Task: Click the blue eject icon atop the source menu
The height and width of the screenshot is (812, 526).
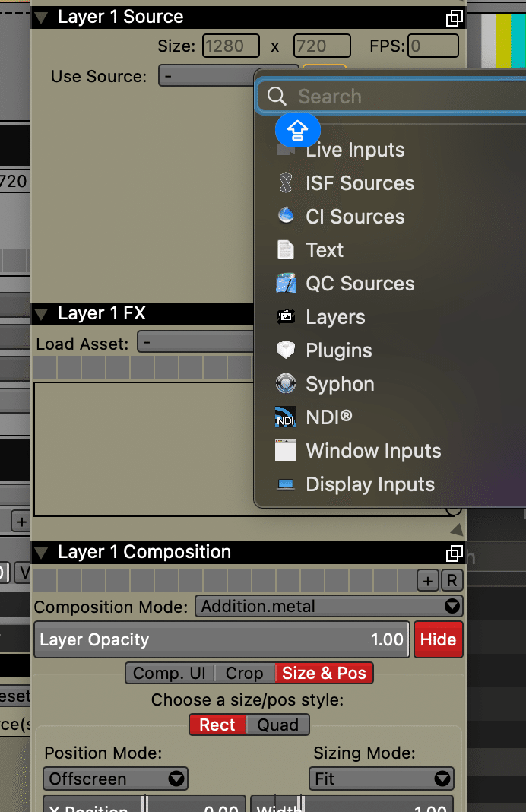Action: coord(297,130)
